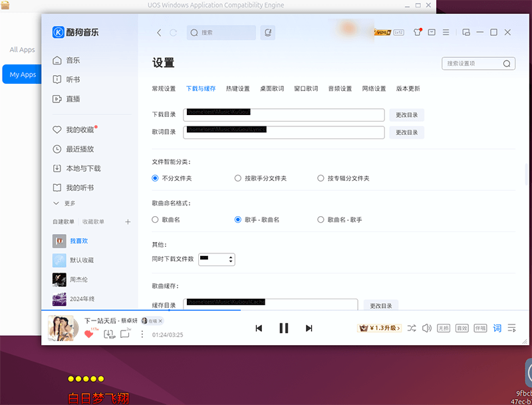The image size is (532, 405).
Task: Toggle shuffle play mode
Action: pyautogui.click(x=412, y=328)
